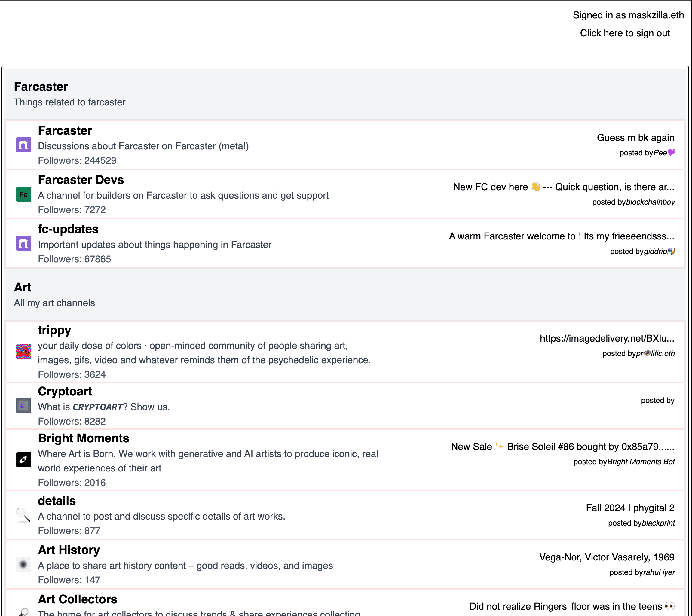This screenshot has width=692, height=616.
Task: Open the Art Collectors channel title
Action: (x=77, y=599)
